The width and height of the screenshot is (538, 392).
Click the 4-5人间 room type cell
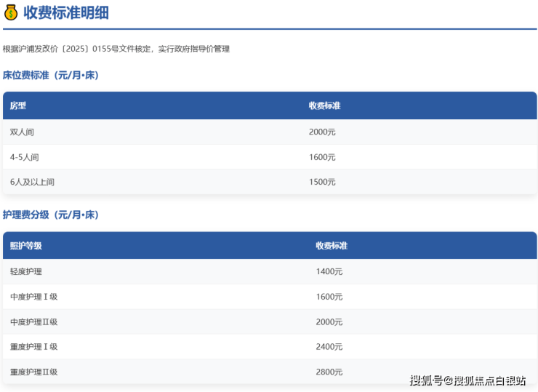pos(25,157)
